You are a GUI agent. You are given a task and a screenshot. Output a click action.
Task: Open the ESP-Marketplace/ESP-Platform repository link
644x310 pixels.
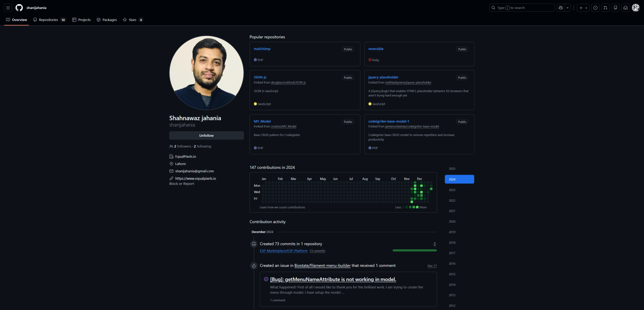click(x=283, y=251)
